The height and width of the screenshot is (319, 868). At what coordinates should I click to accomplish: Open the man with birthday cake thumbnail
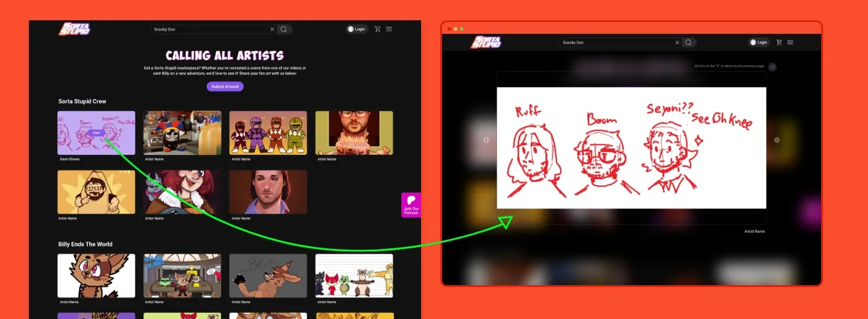tap(354, 133)
